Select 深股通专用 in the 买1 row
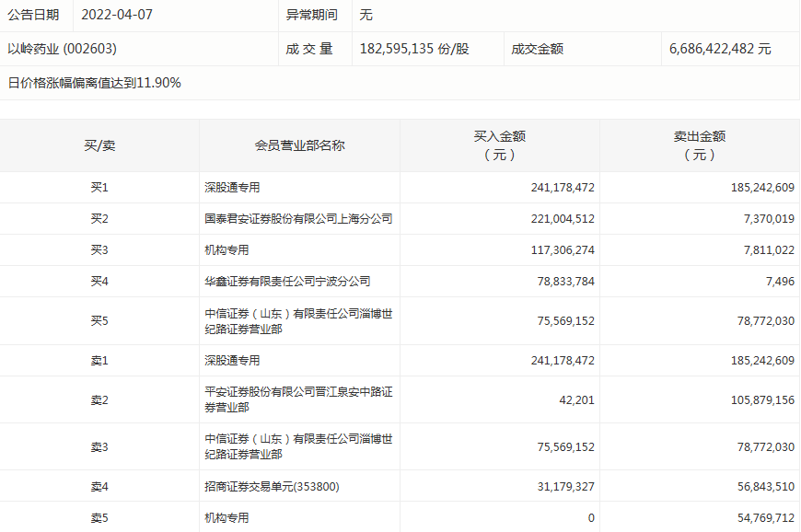This screenshot has height=532, width=801. (232, 188)
